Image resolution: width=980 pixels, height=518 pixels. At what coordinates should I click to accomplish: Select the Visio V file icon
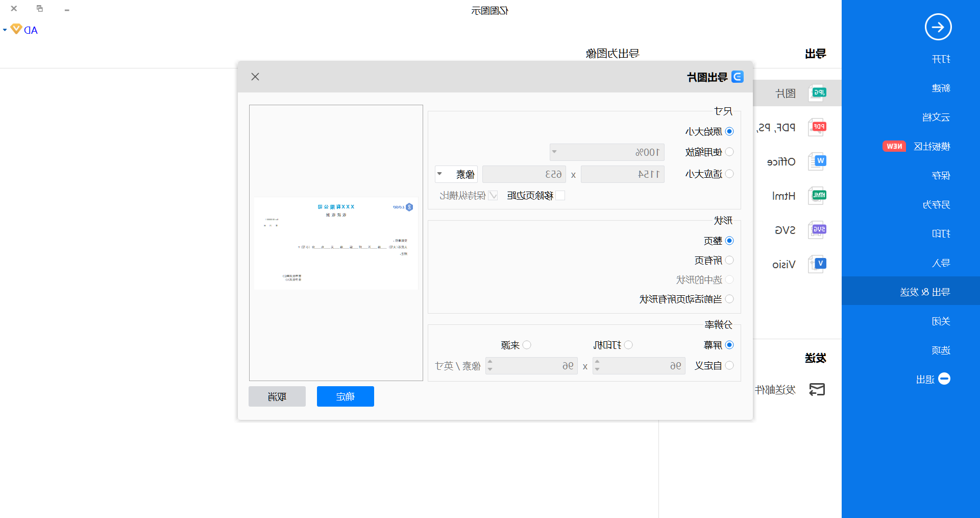tap(817, 264)
